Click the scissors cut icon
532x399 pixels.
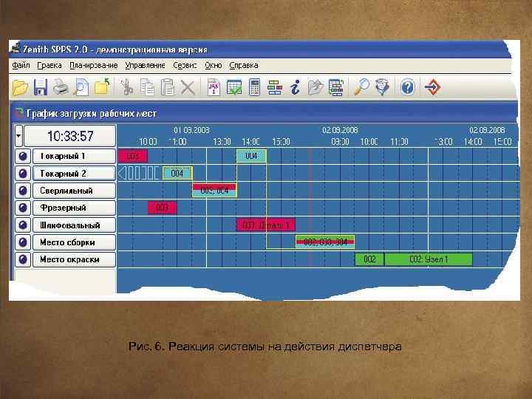pyautogui.click(x=127, y=87)
